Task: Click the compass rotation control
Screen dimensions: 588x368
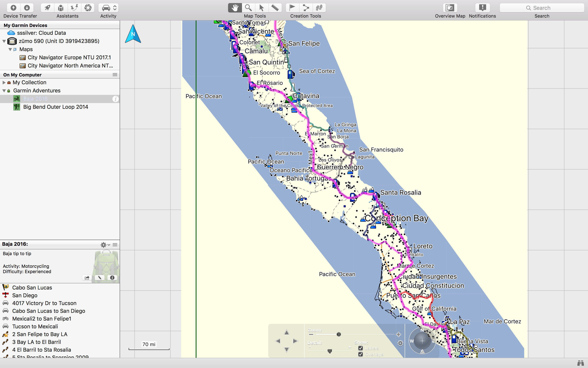Action: pyautogui.click(x=422, y=341)
